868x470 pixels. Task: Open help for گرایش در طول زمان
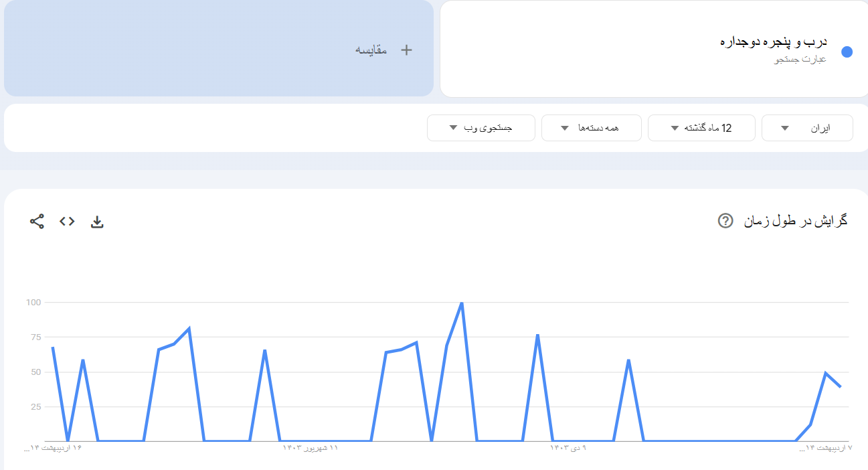pos(725,220)
